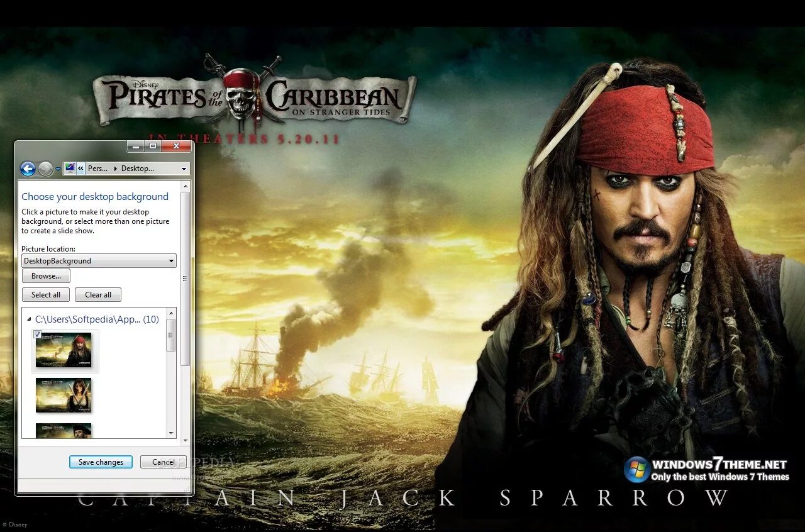Select the 'Desktop...' breadcrumb segment
Viewport: 805px width, 532px height.
click(x=137, y=169)
